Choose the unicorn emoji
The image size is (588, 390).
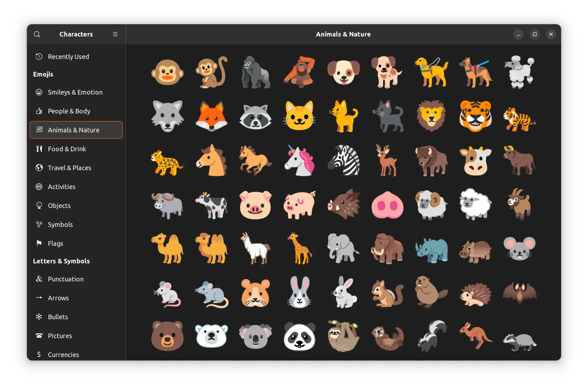click(x=299, y=160)
